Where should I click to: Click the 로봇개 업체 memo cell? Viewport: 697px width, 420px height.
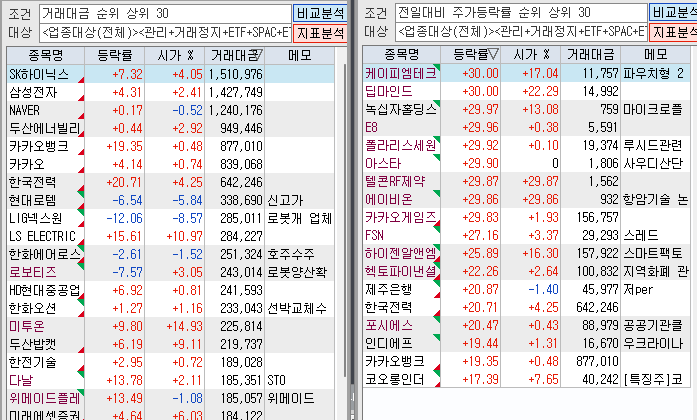(300, 218)
